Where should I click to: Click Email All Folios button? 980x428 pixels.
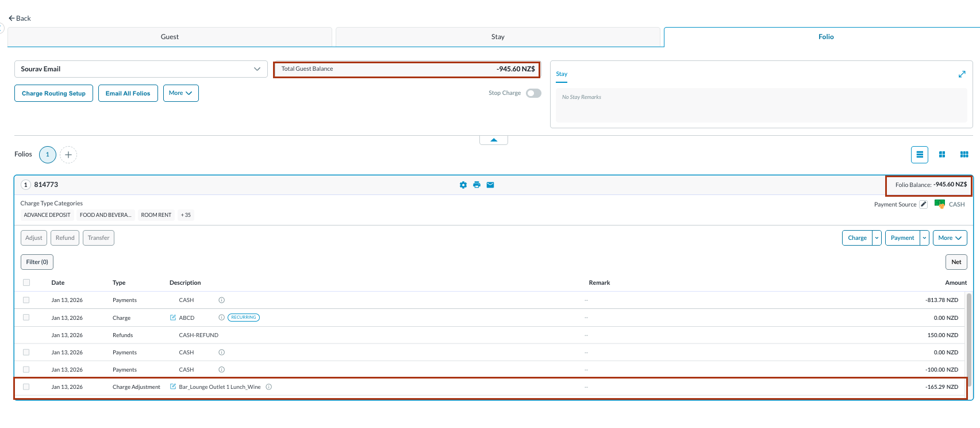(128, 93)
